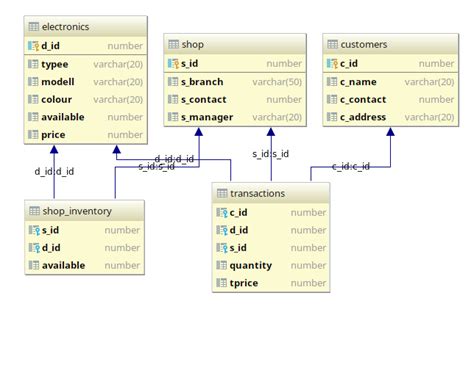The width and height of the screenshot is (474, 370).
Task: Click the primary key icon for electronics d_id
Action: pos(34,46)
